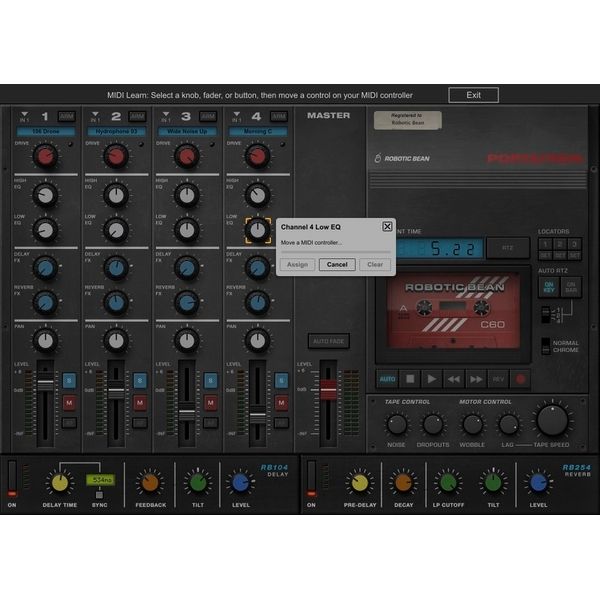Select the Noise tape control knob
This screenshot has width=600, height=600.
point(397,425)
